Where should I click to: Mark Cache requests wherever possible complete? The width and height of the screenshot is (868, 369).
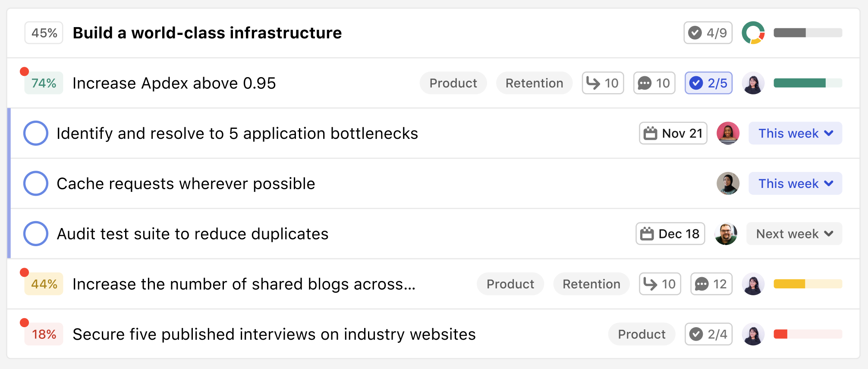pyautogui.click(x=36, y=184)
